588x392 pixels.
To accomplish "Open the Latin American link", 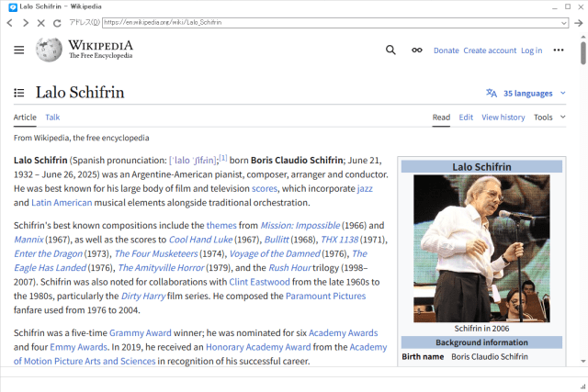I will pos(62,203).
